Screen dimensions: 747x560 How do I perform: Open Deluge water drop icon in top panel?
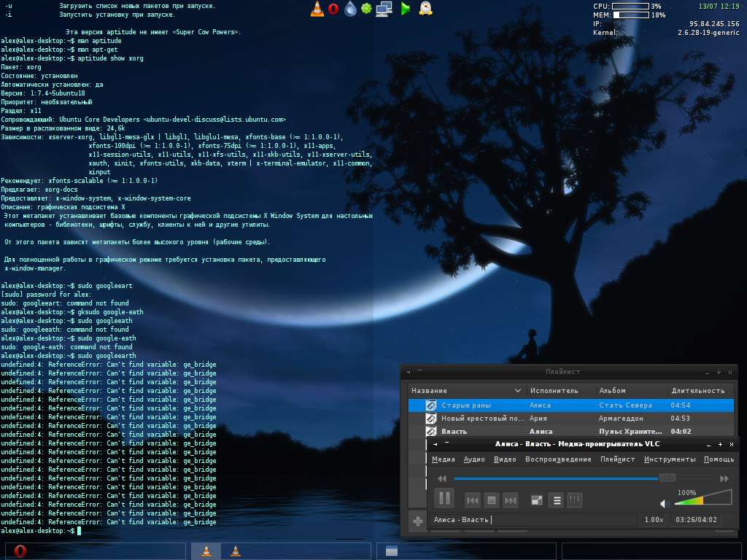point(351,9)
